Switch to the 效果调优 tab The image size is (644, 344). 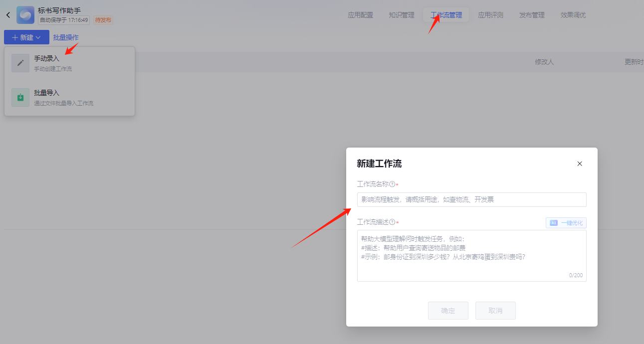pyautogui.click(x=573, y=15)
